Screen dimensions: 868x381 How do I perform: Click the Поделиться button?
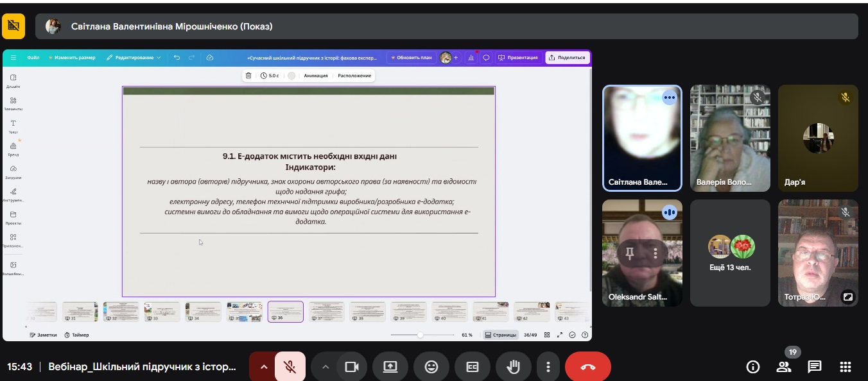pyautogui.click(x=567, y=58)
